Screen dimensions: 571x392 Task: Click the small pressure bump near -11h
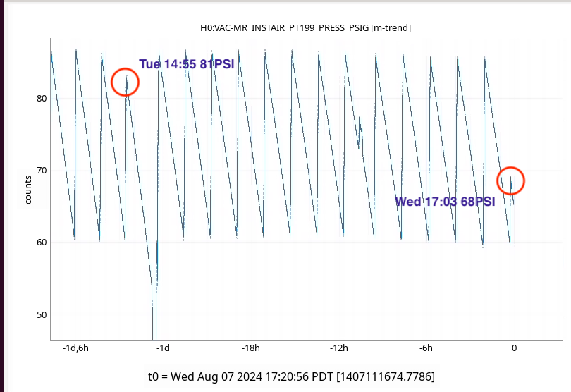[360, 133]
